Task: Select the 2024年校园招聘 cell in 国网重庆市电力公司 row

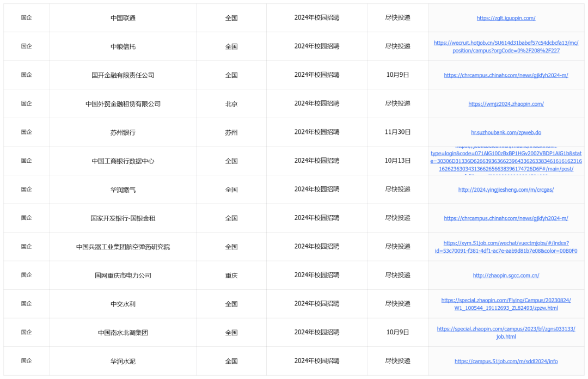Action: point(317,276)
